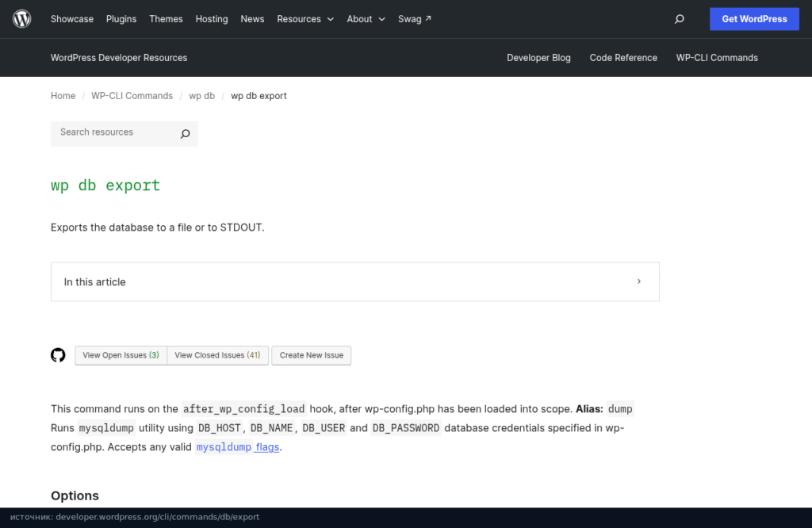
Task: Open the Plugins menu item
Action: (x=121, y=19)
